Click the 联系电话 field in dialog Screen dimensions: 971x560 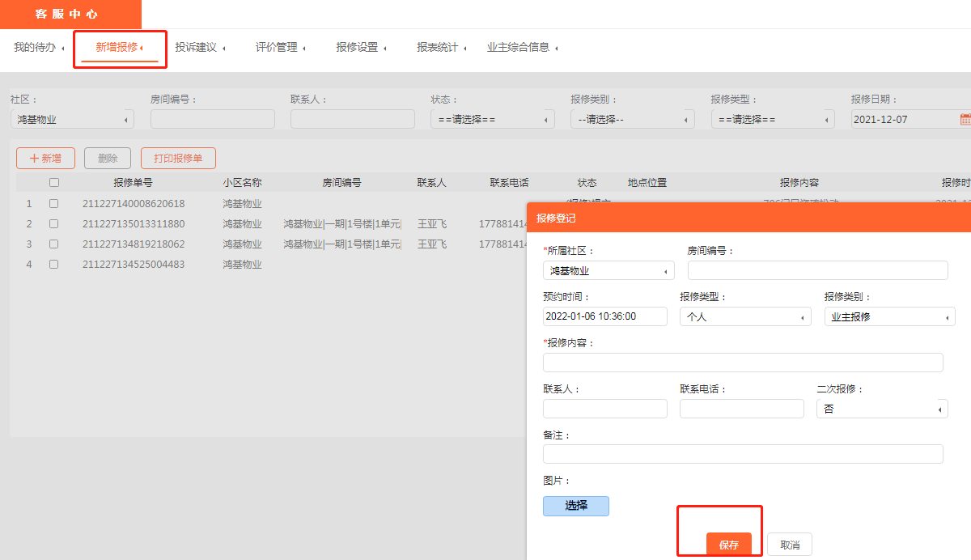pyautogui.click(x=741, y=409)
